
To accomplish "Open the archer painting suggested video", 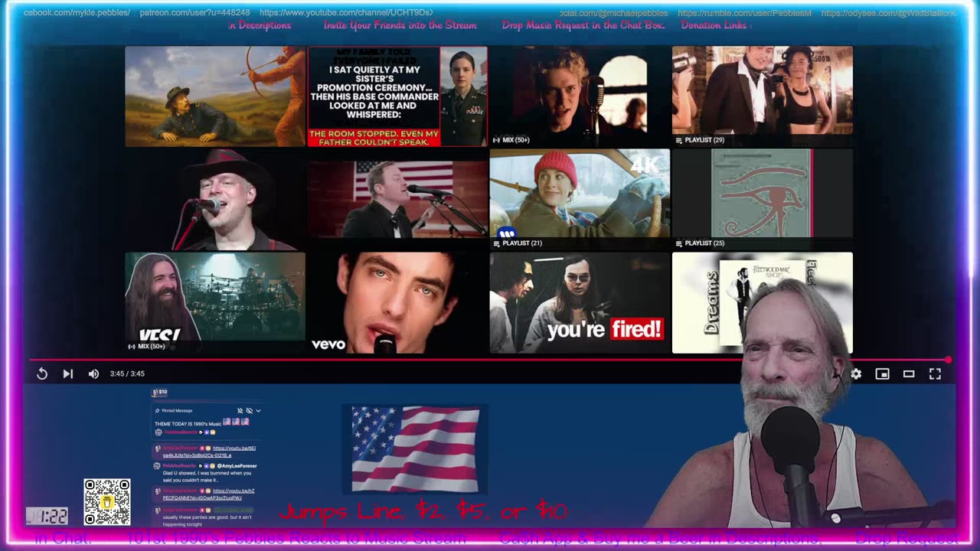I will tap(215, 96).
